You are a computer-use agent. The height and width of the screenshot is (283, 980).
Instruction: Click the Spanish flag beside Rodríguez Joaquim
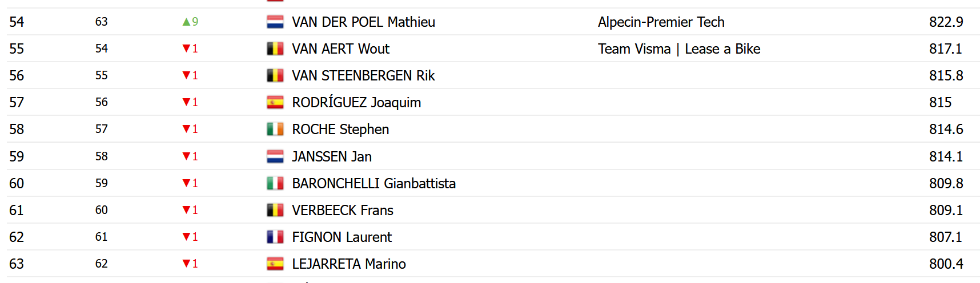click(x=275, y=103)
